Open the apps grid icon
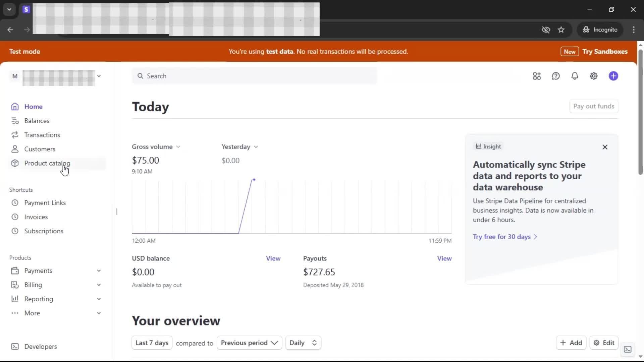Viewport: 644px width, 362px height. pyautogui.click(x=537, y=76)
